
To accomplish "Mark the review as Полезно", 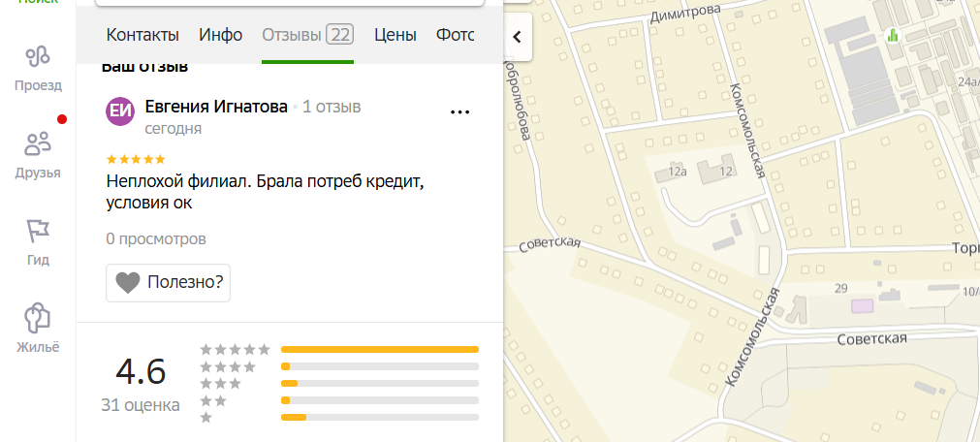I will click(x=168, y=283).
